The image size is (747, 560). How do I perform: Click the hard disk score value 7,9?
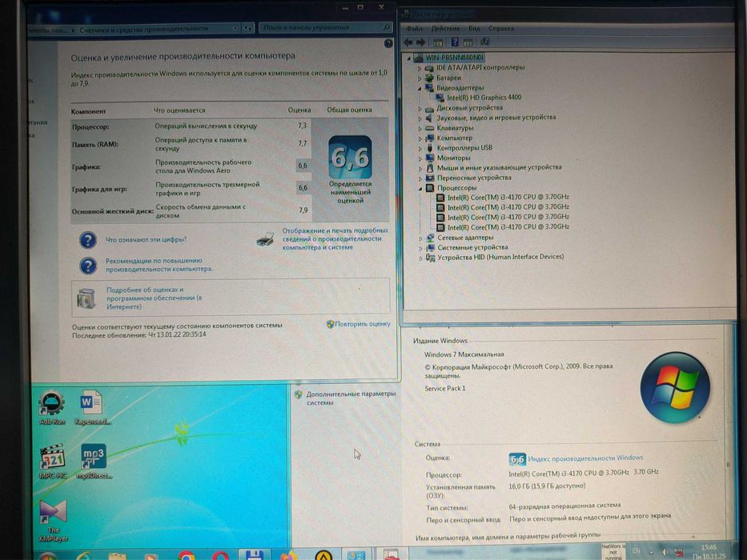(303, 210)
